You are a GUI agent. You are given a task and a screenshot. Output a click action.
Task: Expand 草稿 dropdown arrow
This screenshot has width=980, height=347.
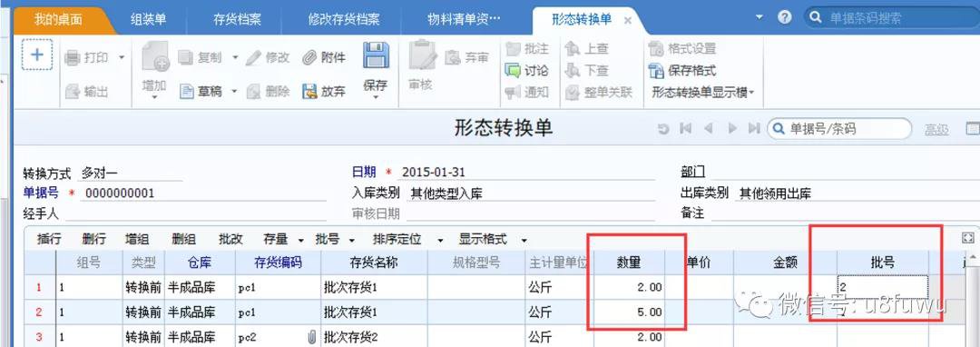(x=234, y=92)
